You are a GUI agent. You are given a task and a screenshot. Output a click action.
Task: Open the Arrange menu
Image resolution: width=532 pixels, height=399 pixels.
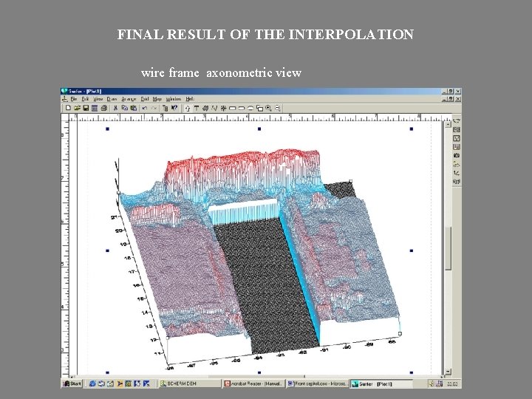click(x=129, y=99)
